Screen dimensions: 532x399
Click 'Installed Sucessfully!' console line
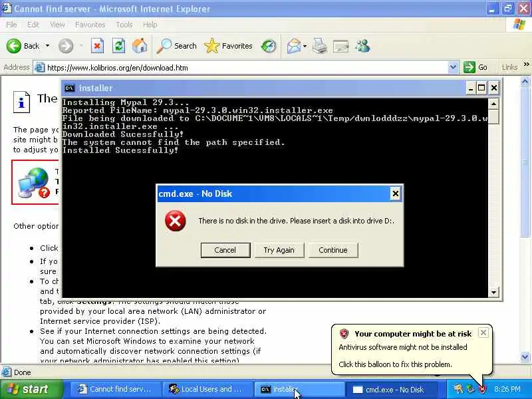tap(120, 150)
